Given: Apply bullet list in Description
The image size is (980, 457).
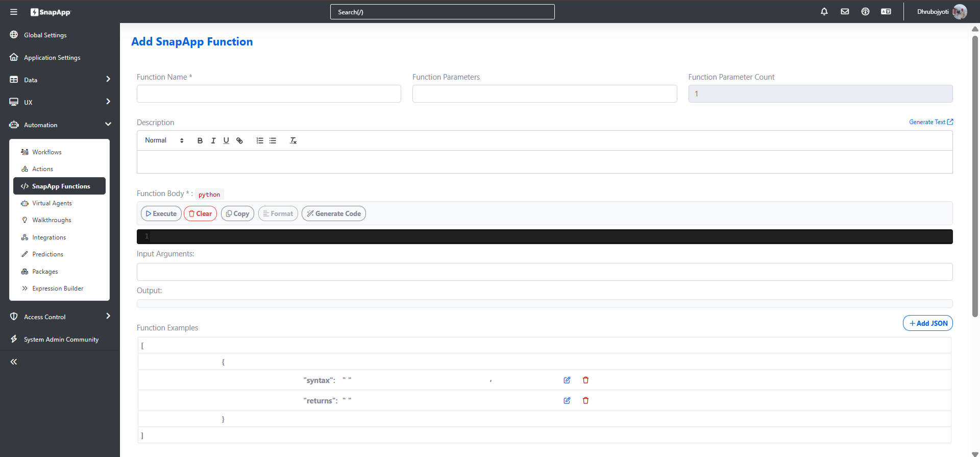Looking at the screenshot, I should click(x=273, y=140).
